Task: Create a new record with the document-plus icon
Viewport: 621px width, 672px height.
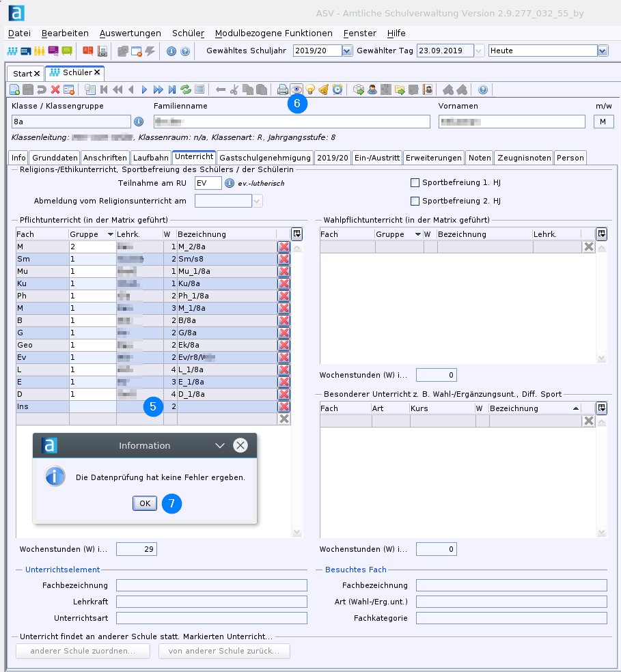Action: tap(14, 89)
